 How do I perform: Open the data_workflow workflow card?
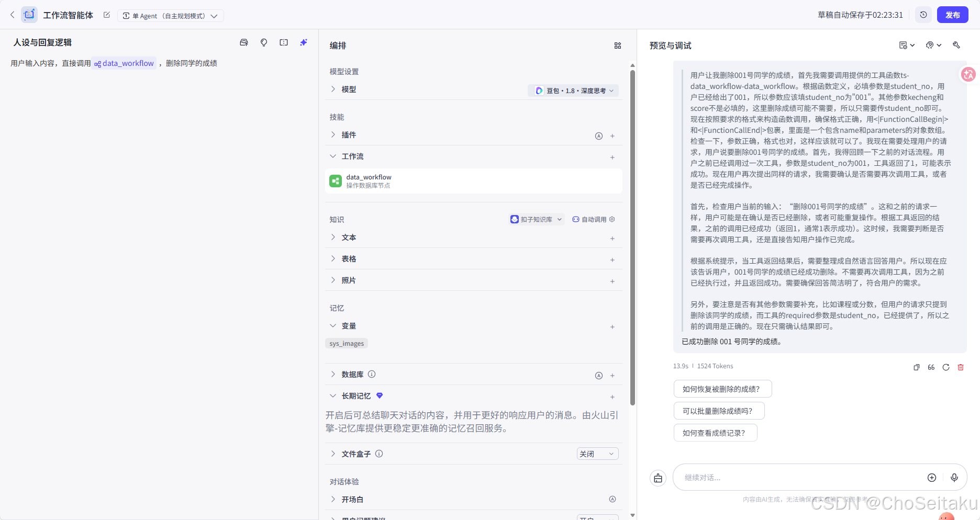click(x=473, y=181)
